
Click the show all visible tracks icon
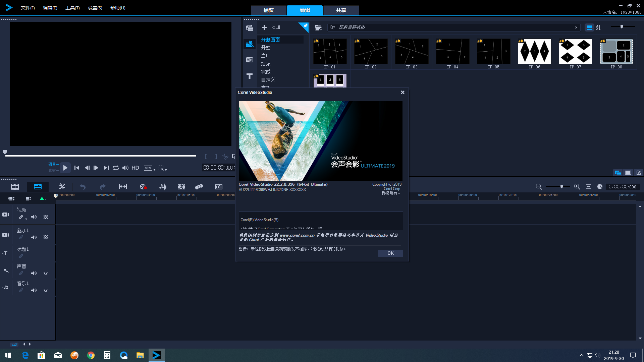click(11, 198)
